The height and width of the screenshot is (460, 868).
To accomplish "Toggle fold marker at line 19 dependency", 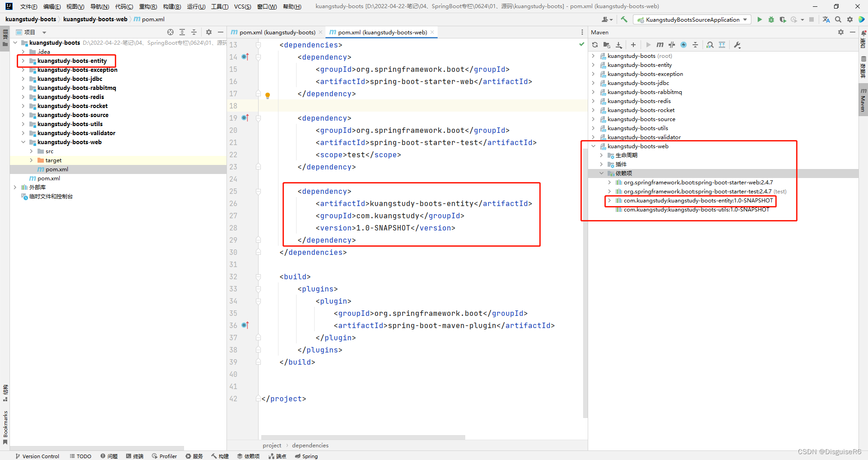I will pos(259,118).
